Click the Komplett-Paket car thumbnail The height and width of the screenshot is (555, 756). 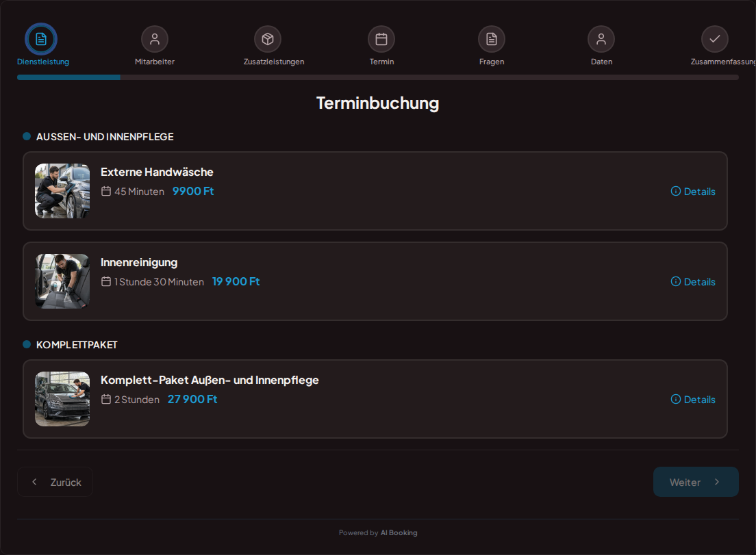62,399
